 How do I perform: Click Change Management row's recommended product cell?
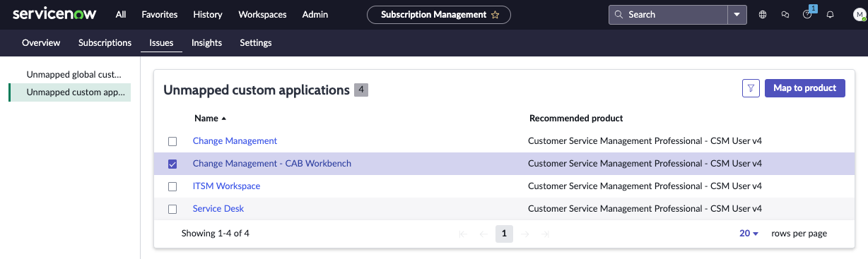click(645, 141)
